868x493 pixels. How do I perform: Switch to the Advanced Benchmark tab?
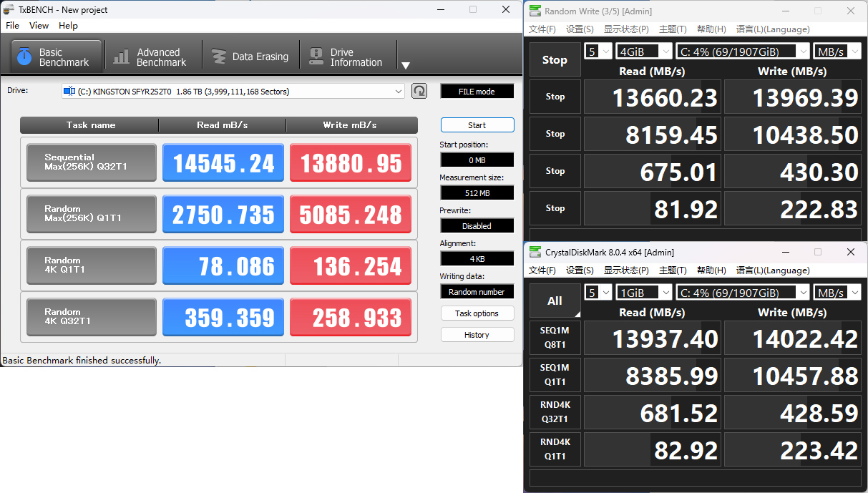[x=152, y=57]
